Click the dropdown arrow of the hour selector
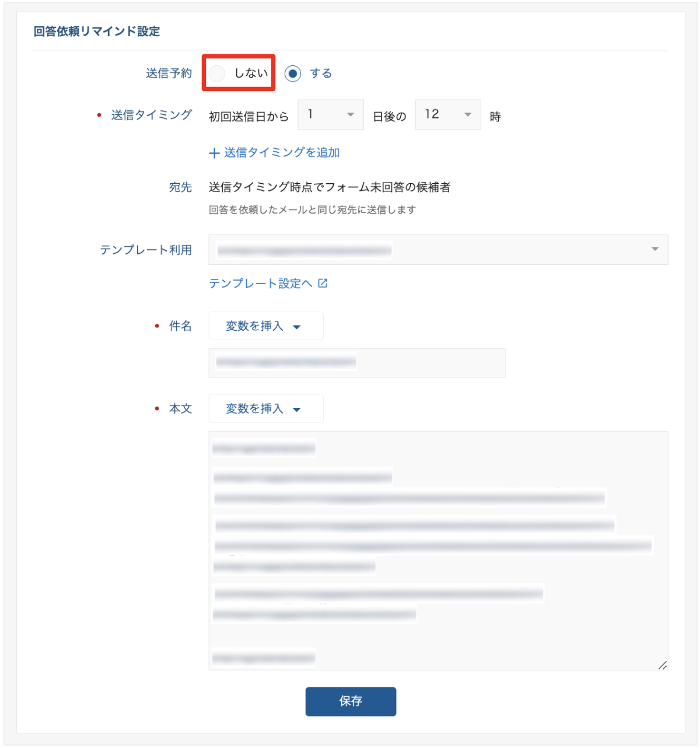700x748 pixels. [469, 115]
